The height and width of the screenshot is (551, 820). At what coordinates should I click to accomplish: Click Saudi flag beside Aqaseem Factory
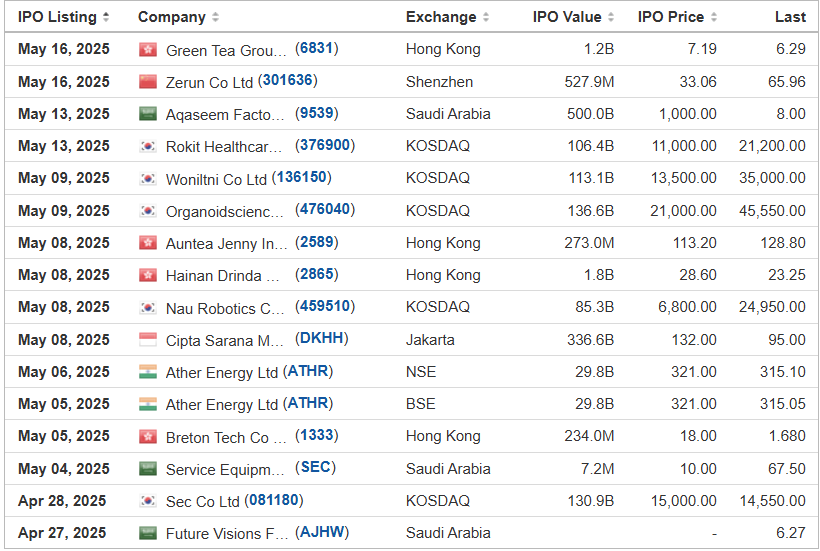click(x=148, y=114)
